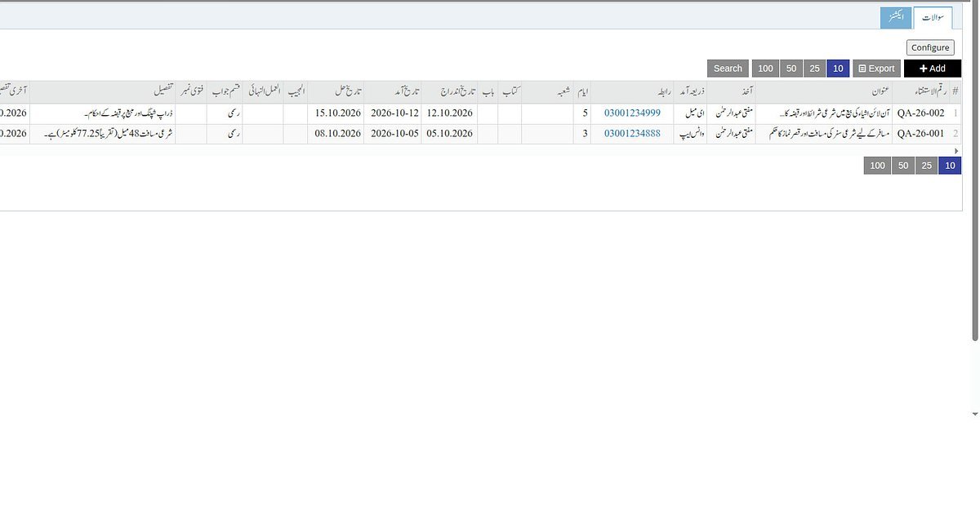Select cell QA-26-001
980x510 pixels.
point(920,133)
